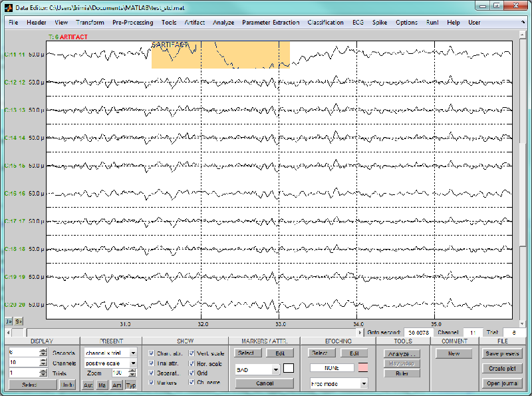Click the MATLAB icon in the title bar
Image resolution: width=532 pixels, height=396 pixels.
[x=9, y=7]
